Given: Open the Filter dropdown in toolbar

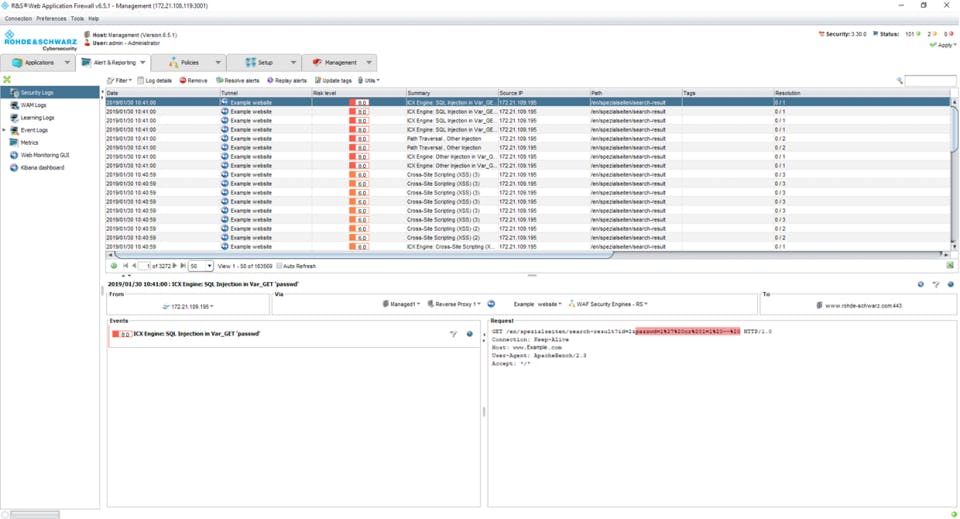Looking at the screenshot, I should click(x=119, y=80).
